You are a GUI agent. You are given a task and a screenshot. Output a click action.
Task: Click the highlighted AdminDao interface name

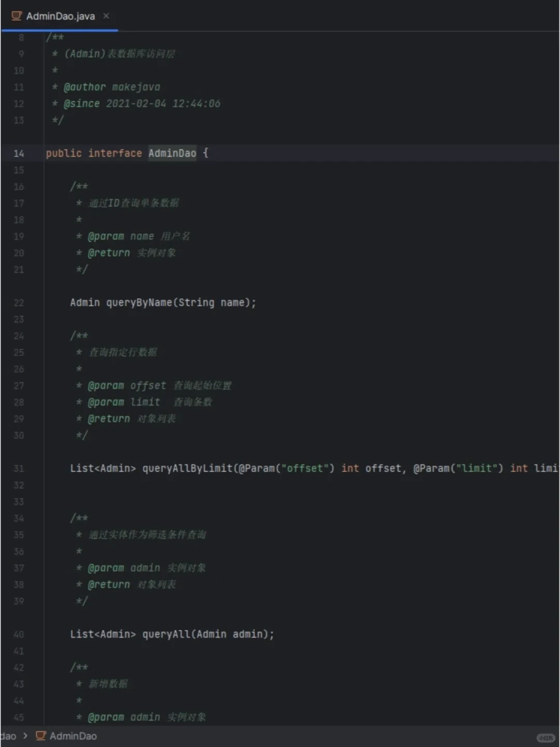tap(172, 153)
